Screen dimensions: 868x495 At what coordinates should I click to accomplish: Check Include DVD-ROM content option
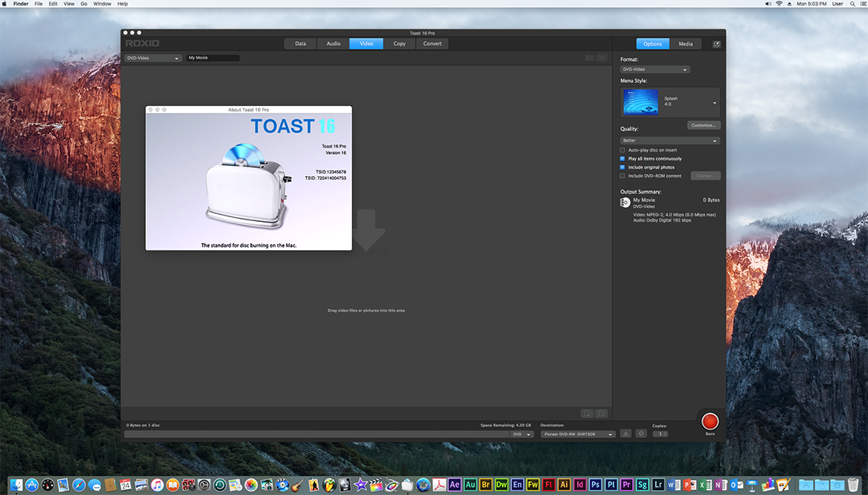click(623, 176)
